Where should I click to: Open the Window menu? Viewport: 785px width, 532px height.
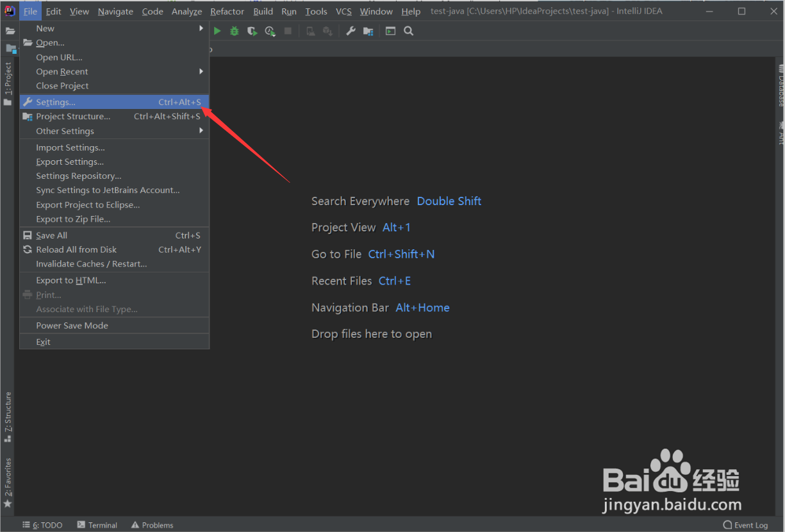click(376, 11)
